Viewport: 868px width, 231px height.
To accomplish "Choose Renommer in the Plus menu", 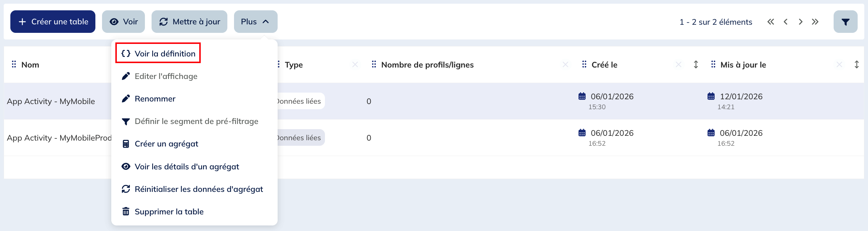I will coord(155,99).
